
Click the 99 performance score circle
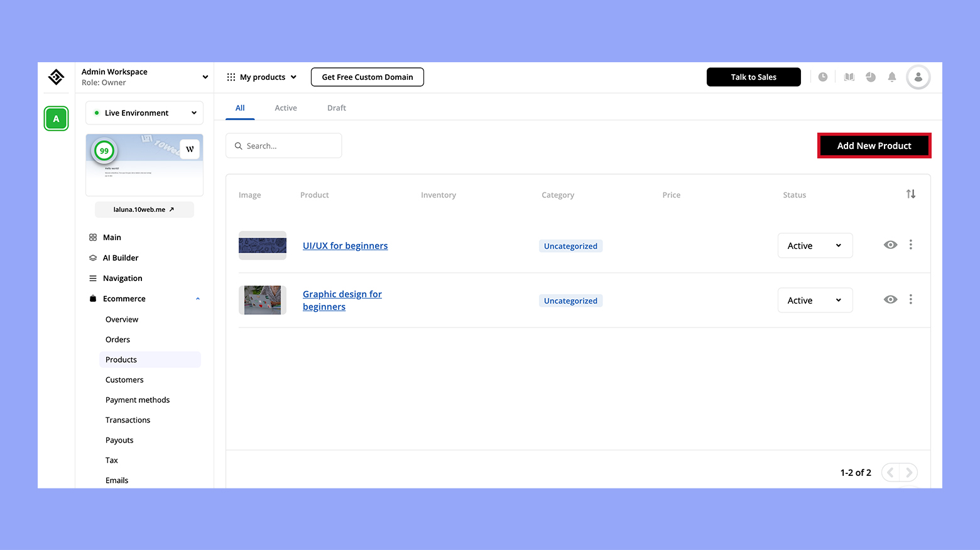pos(104,151)
